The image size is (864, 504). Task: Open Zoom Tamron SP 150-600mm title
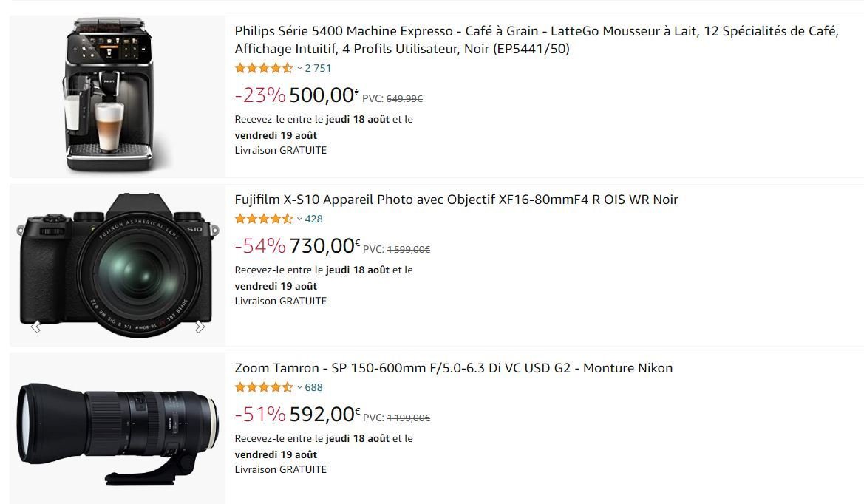(454, 368)
